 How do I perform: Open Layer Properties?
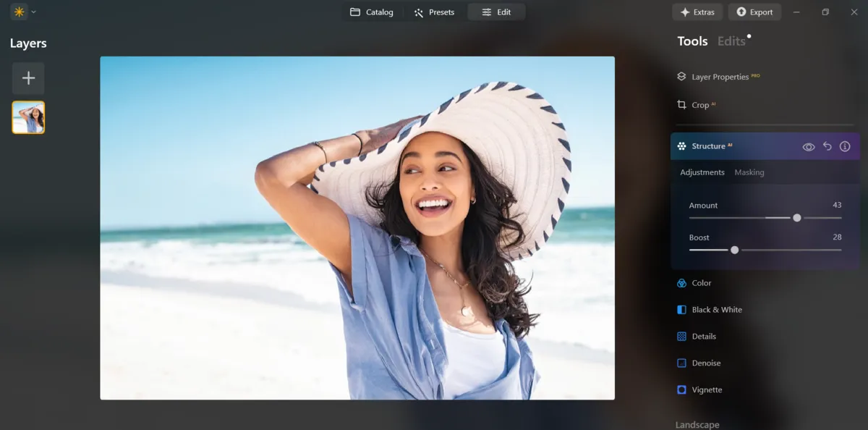point(719,76)
